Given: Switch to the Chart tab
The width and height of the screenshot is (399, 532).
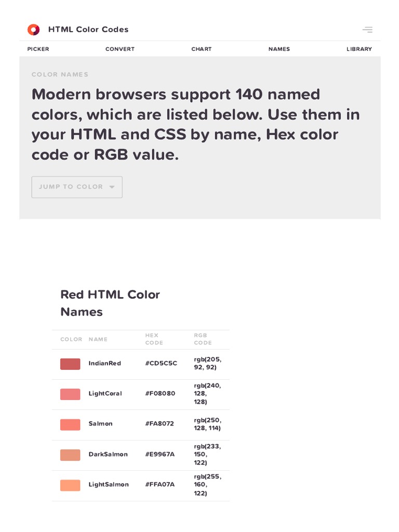Looking at the screenshot, I should tap(202, 49).
